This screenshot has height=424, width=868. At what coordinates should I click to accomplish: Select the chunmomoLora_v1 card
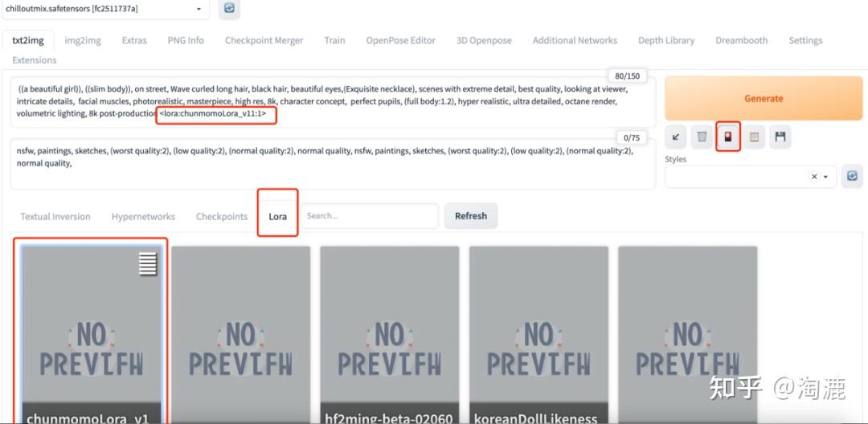tap(92, 334)
